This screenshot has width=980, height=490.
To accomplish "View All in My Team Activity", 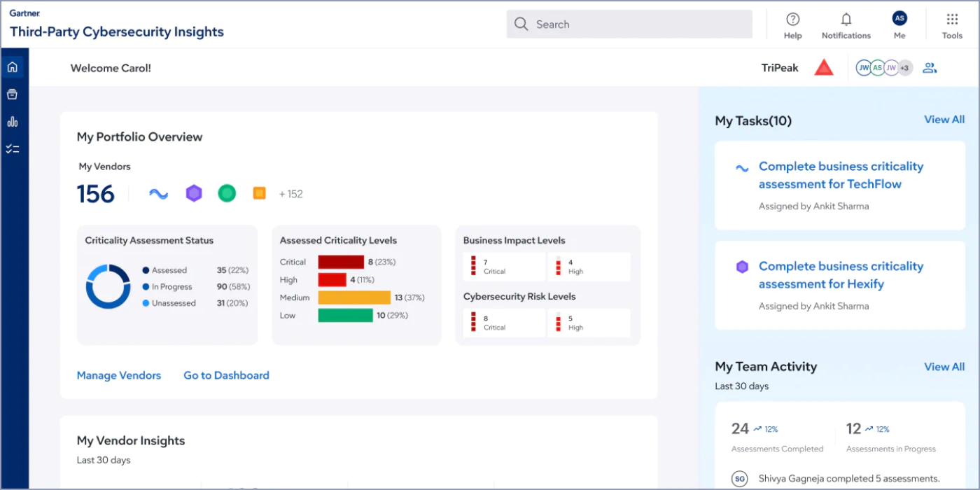I will [944, 367].
